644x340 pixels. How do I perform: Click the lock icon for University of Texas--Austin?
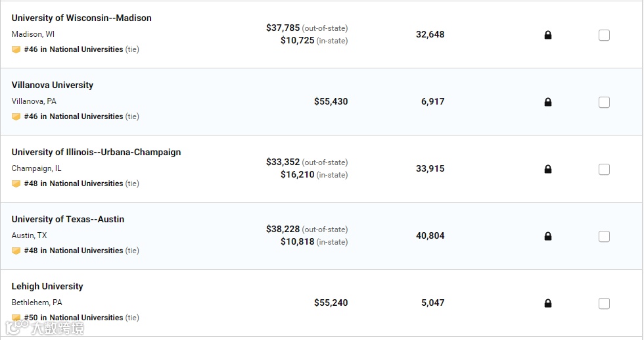click(x=548, y=236)
